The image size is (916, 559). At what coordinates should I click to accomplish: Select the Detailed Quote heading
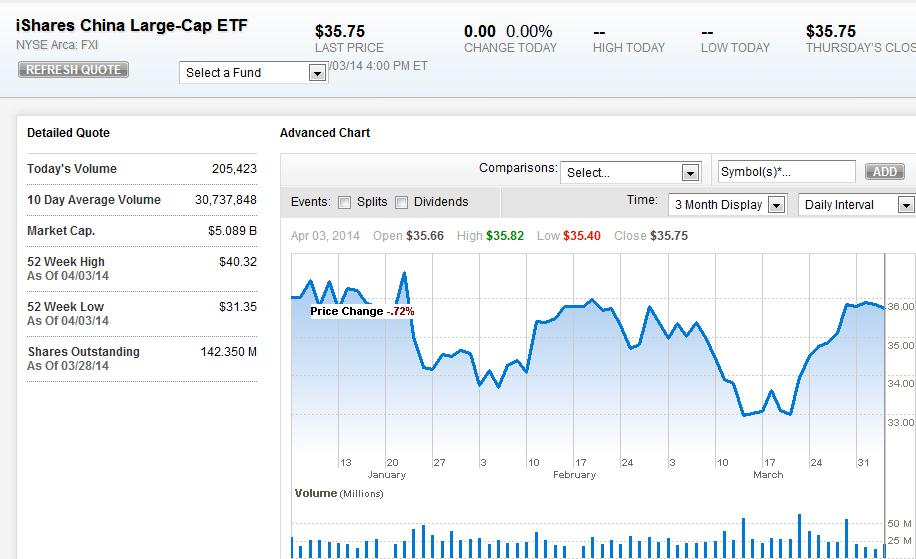click(x=68, y=133)
